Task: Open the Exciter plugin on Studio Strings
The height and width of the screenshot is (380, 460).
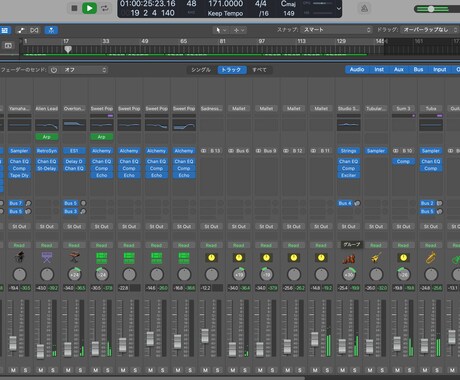Action: coord(348,175)
